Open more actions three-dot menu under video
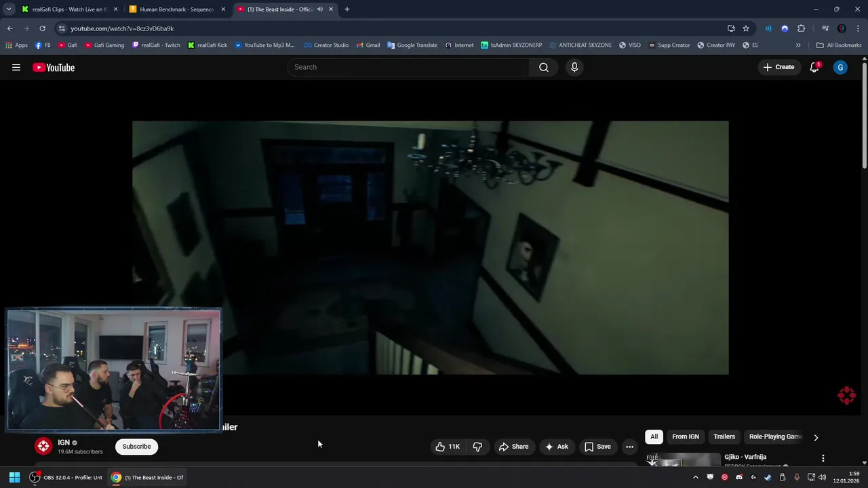Viewport: 868px width, 488px height. (x=629, y=447)
